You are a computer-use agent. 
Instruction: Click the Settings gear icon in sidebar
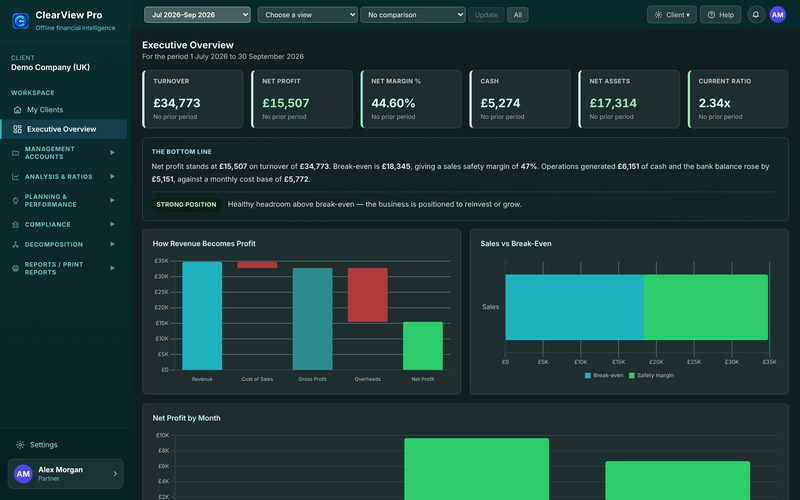[20, 445]
